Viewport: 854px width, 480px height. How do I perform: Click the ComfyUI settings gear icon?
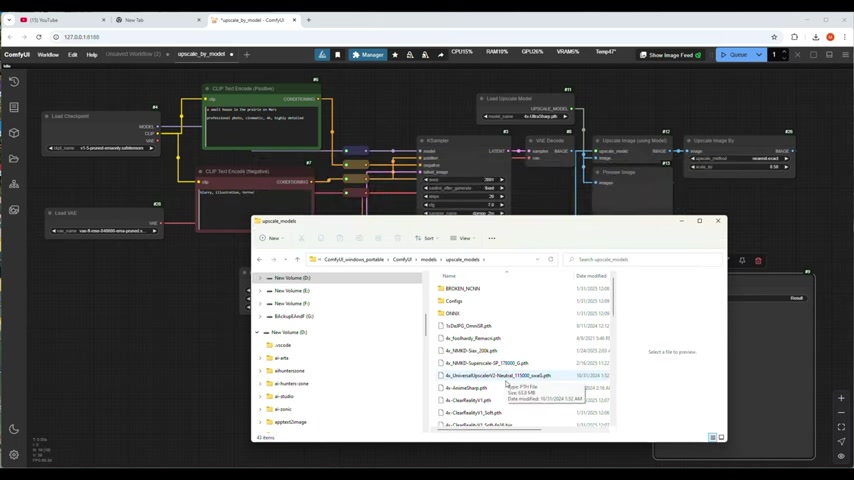coord(14,455)
